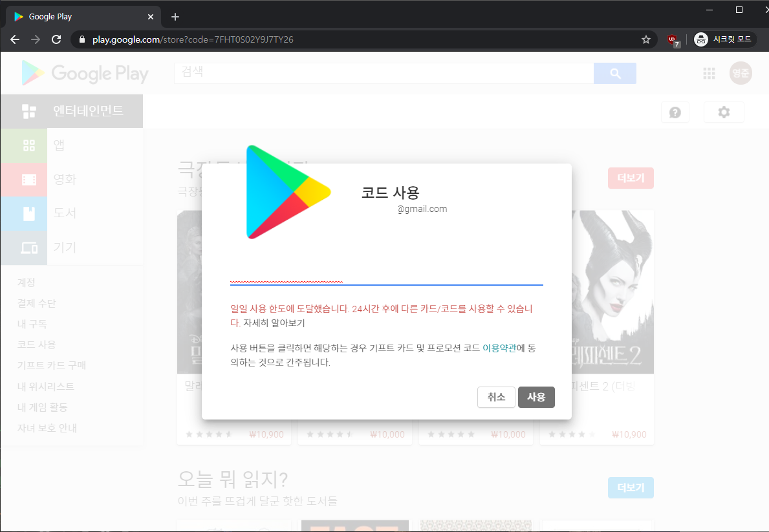Reload the page with refresh icon

tap(56, 39)
